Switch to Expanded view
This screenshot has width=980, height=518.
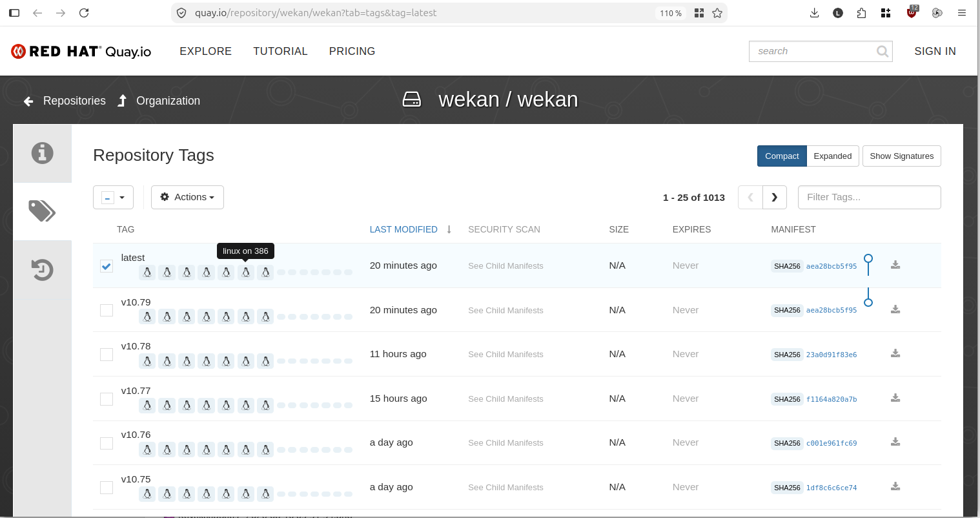pyautogui.click(x=833, y=156)
